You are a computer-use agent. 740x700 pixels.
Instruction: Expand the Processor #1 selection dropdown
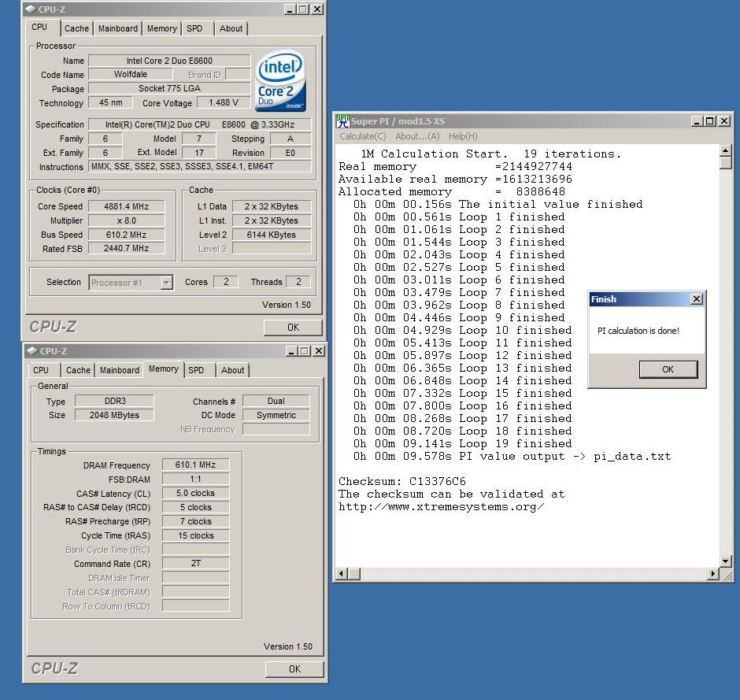[166, 282]
